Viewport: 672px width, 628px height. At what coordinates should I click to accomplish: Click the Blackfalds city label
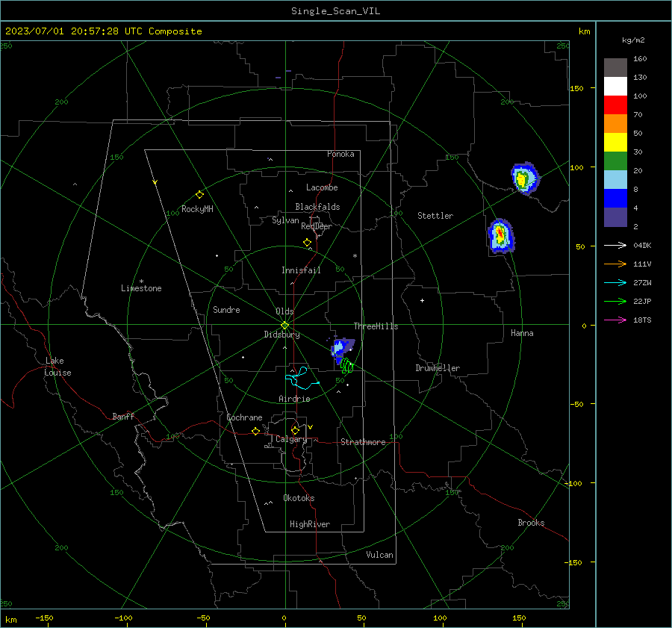tap(317, 207)
